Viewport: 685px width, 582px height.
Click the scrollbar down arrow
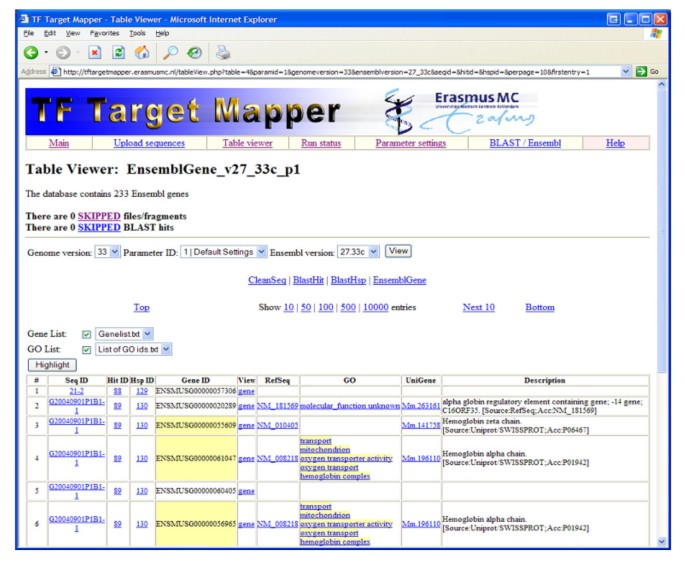pyautogui.click(x=661, y=542)
